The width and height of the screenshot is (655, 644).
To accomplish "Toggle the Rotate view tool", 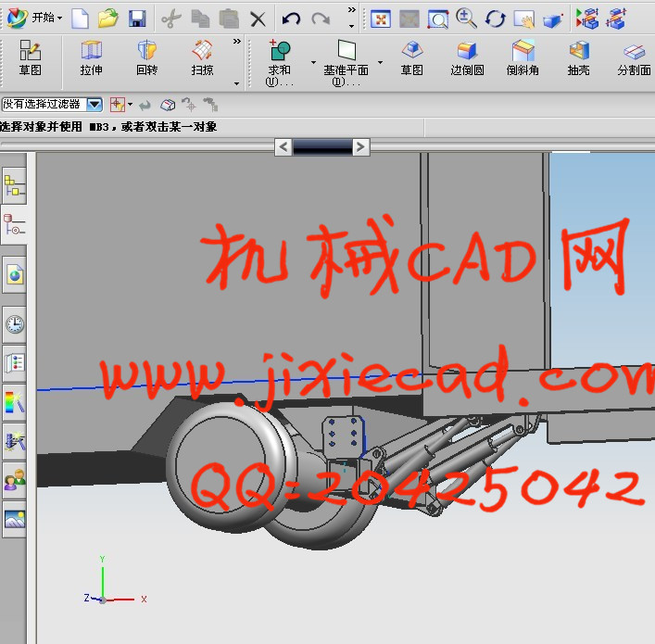I will (496, 18).
